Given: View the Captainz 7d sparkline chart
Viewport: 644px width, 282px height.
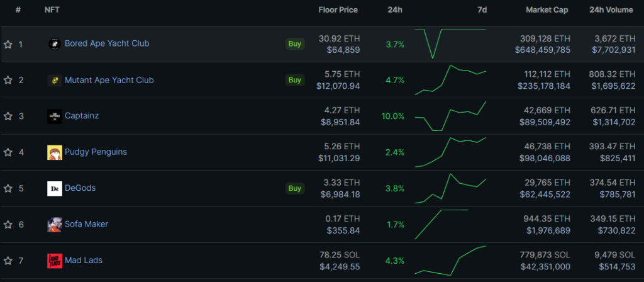Looking at the screenshot, I should click(x=450, y=116).
